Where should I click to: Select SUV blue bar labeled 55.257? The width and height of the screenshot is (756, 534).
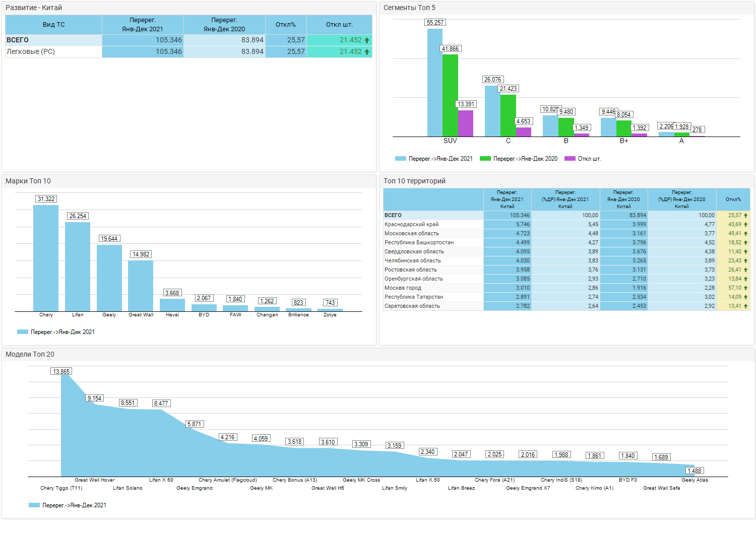pos(435,83)
